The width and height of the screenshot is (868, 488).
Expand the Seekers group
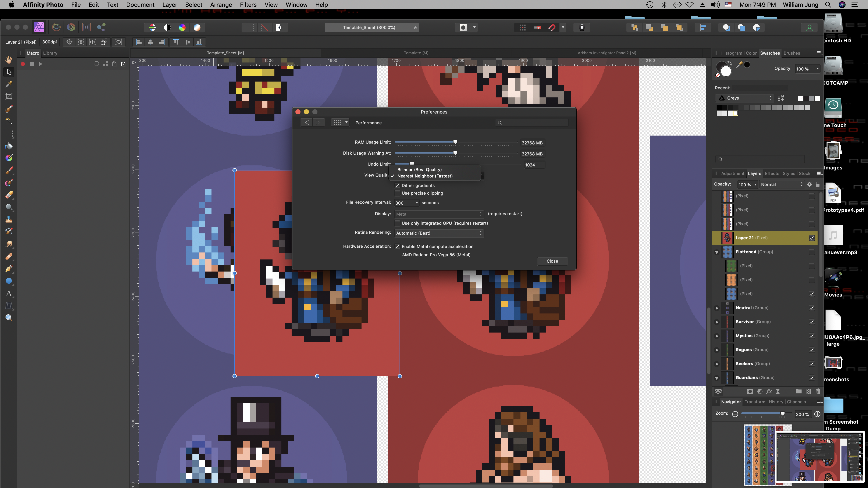point(717,364)
